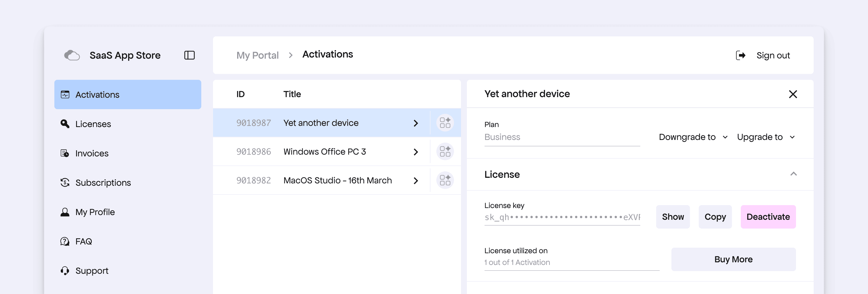Viewport: 868px width, 294px height.
Task: Click the Support headset icon
Action: 65,271
